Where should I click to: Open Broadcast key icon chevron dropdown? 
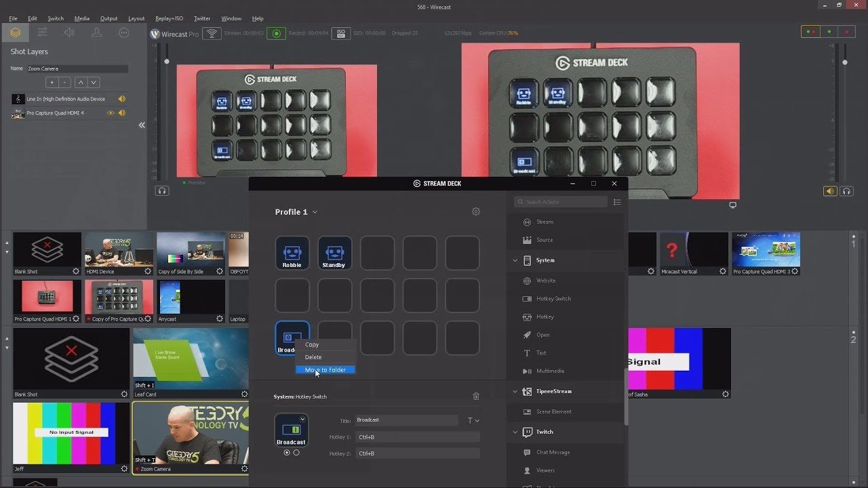point(302,420)
